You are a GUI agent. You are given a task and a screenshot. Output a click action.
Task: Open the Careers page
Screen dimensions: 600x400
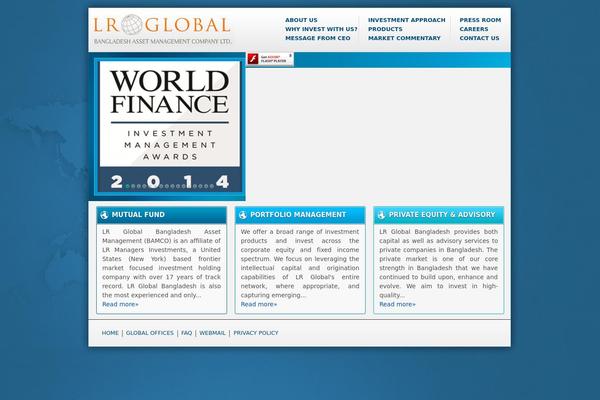click(x=474, y=29)
